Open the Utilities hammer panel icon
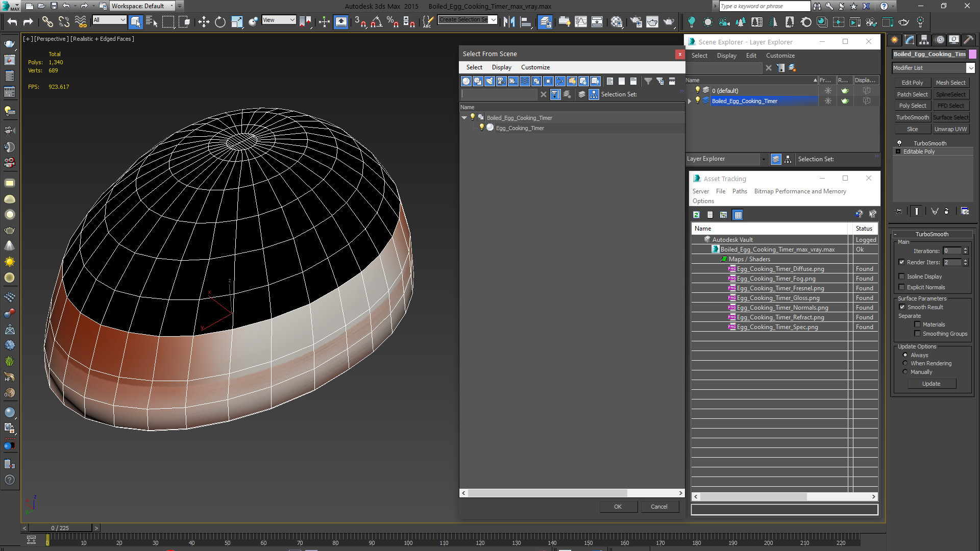Screen dimensions: 980x551 [x=968, y=39]
